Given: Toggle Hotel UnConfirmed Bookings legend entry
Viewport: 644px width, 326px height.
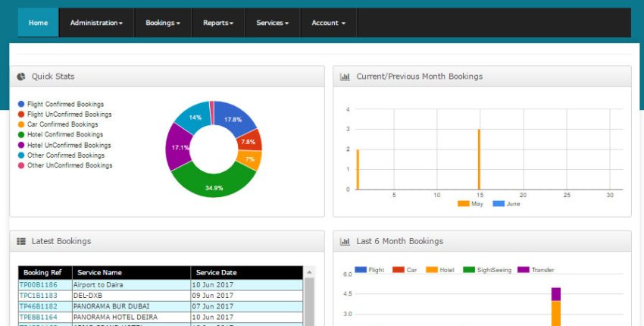Looking at the screenshot, I should tap(68, 145).
